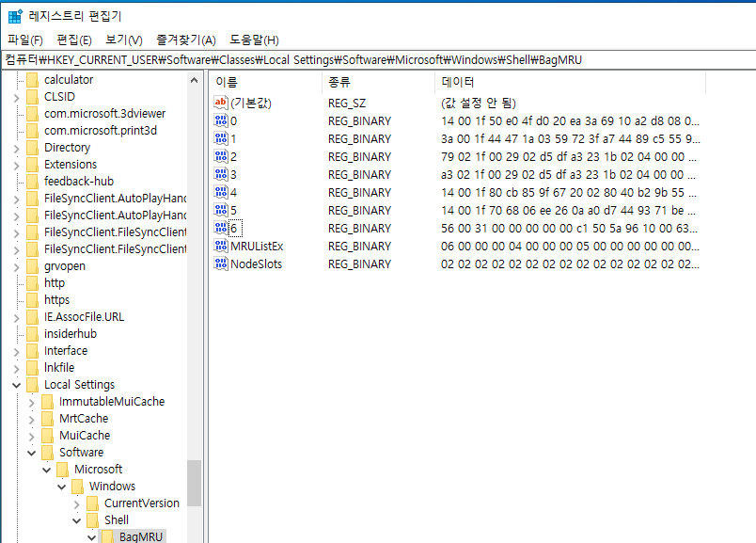Open the 파일(F) menu
This screenshot has width=756, height=543.
pos(25,40)
